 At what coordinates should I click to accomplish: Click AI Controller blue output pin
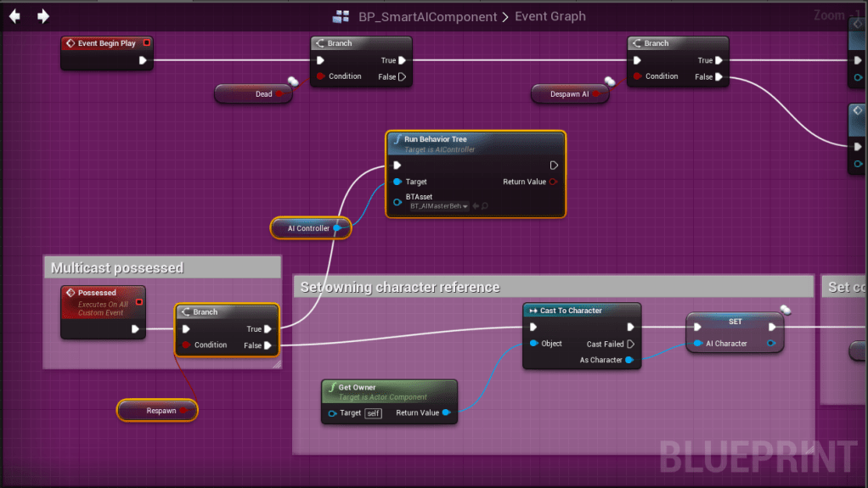tap(337, 228)
